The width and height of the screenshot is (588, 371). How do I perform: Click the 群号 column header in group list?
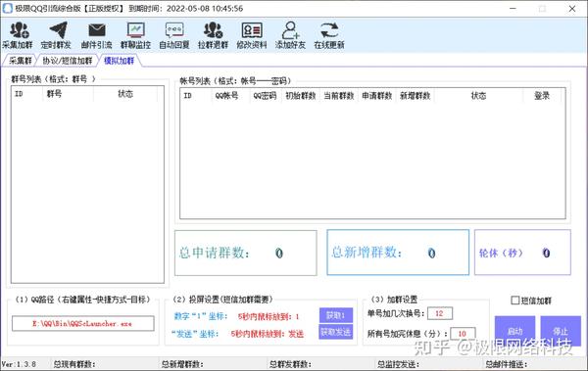[68, 94]
